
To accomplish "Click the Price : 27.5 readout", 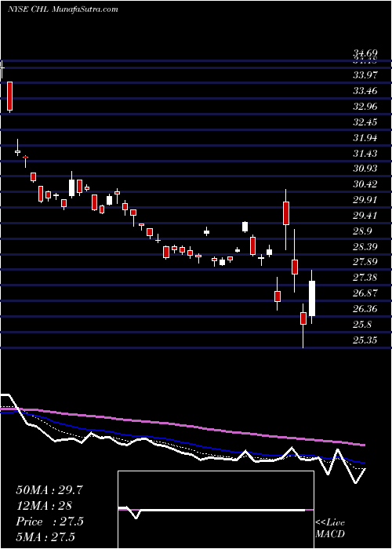I will (x=49, y=522).
